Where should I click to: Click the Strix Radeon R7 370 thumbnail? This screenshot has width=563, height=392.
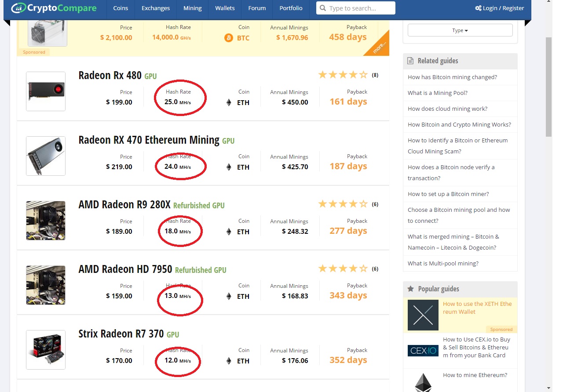[x=46, y=350]
